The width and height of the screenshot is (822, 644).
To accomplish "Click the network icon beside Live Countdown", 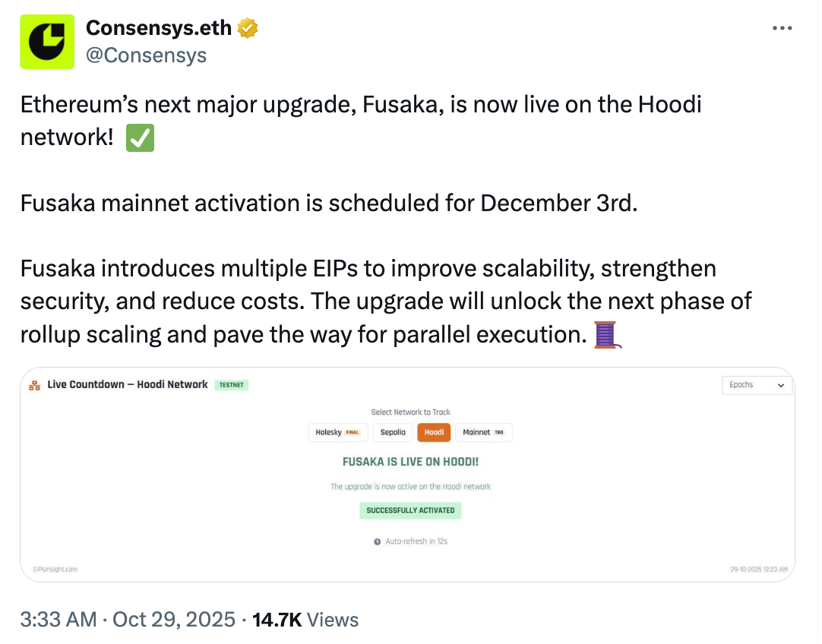I will pos(34,385).
